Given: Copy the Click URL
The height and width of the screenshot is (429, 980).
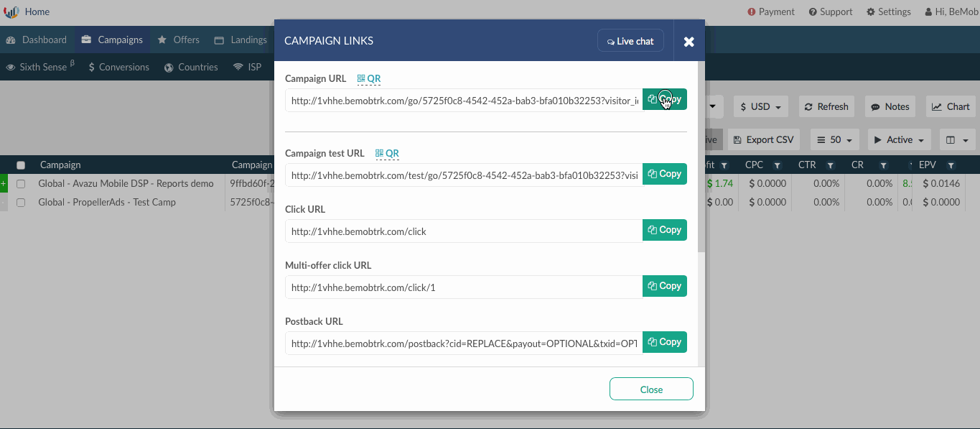Looking at the screenshot, I should click(x=665, y=230).
